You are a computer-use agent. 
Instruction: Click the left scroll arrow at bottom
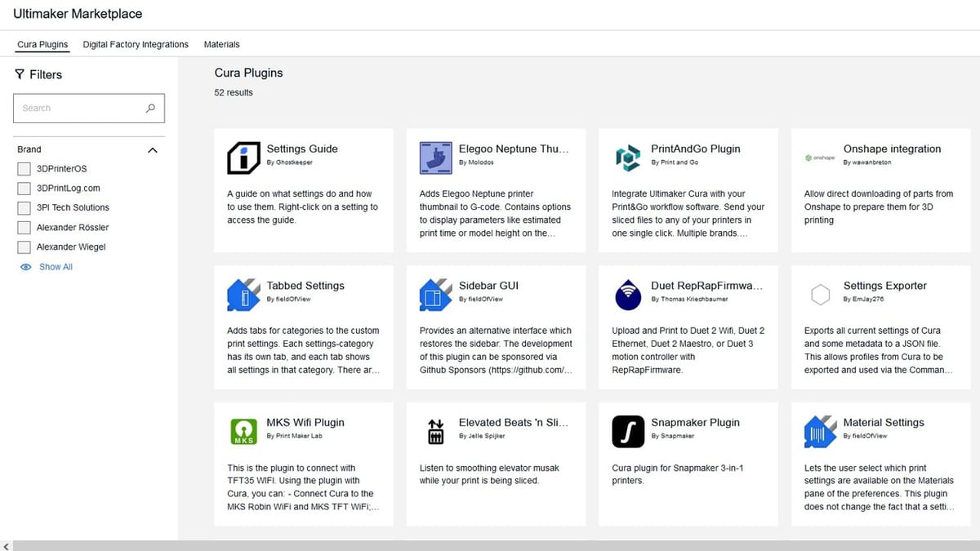click(x=7, y=545)
